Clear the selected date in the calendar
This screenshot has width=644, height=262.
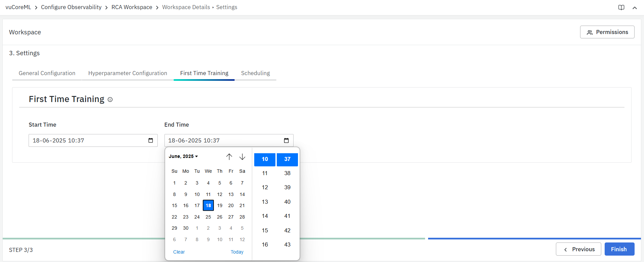pos(179,252)
